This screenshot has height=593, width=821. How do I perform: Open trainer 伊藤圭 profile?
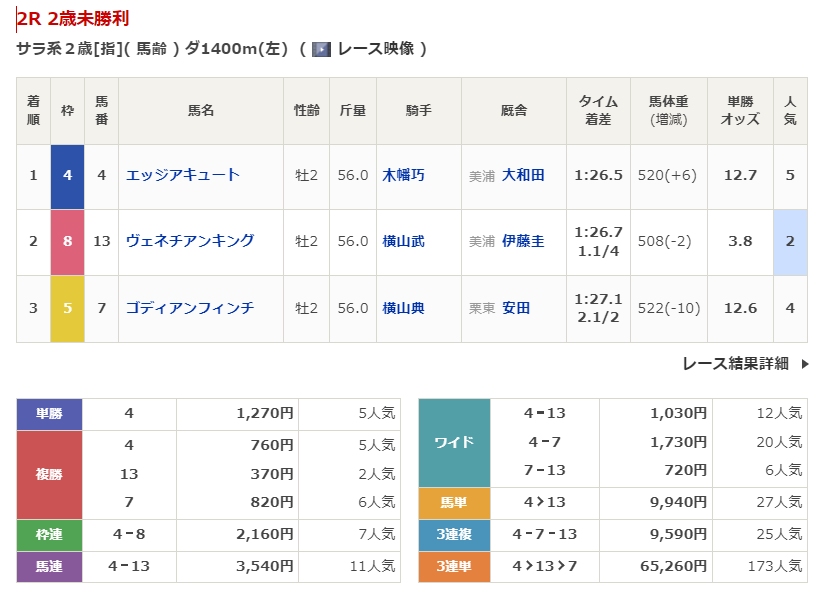(523, 241)
